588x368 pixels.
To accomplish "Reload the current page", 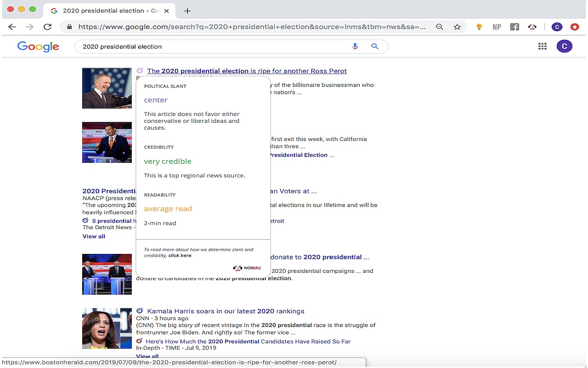I will [x=47, y=27].
